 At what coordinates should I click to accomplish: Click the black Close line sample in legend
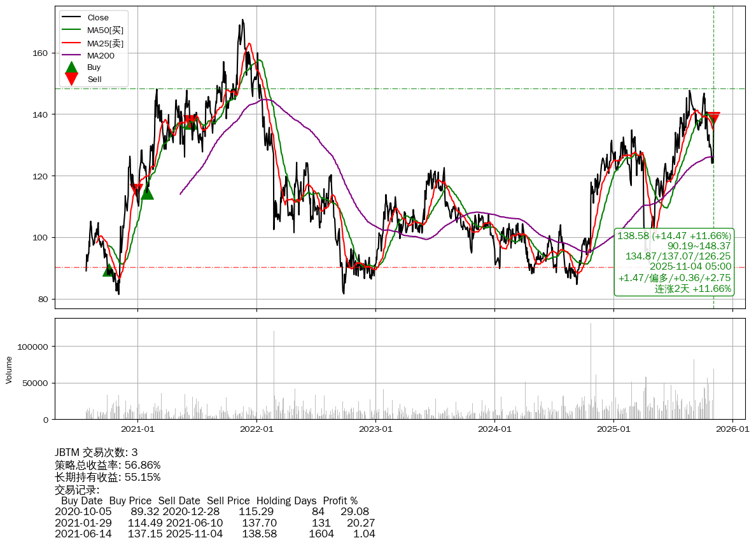pos(72,18)
